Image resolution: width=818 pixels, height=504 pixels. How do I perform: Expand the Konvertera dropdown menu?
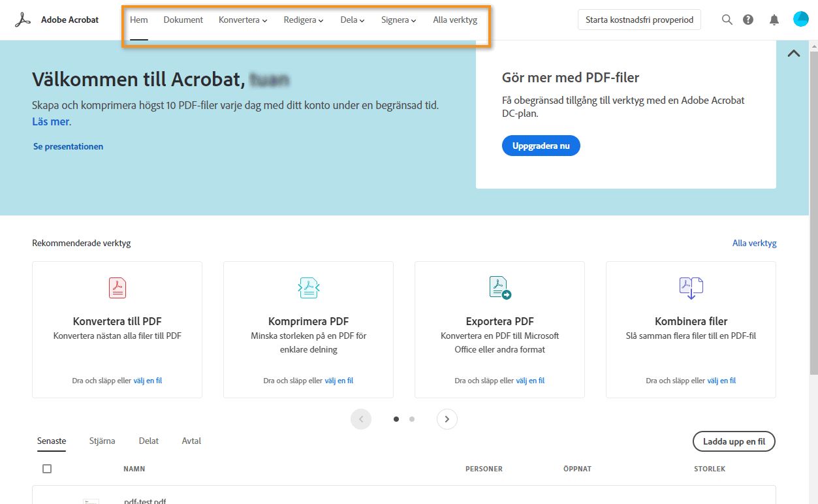(243, 20)
